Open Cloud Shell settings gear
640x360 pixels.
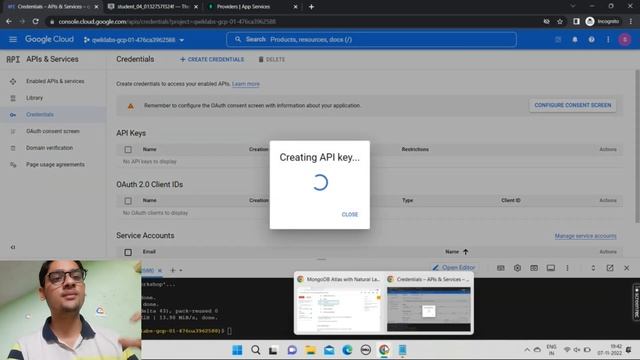[x=517, y=268]
